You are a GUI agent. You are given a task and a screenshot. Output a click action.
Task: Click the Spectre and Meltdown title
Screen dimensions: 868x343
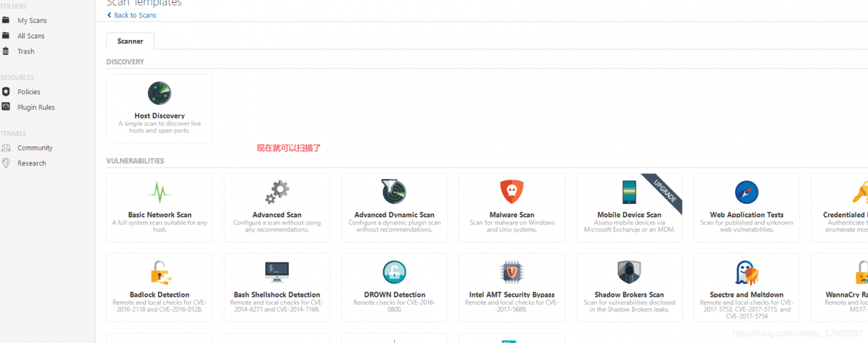747,295
